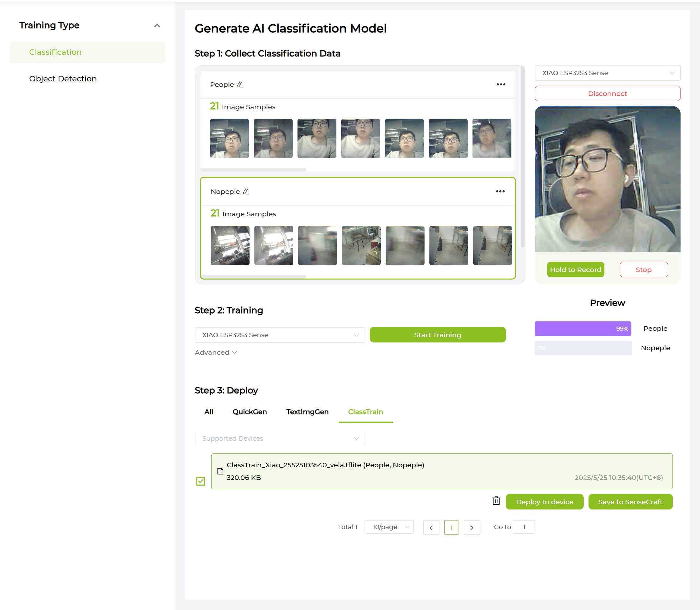Go to the next page arrow
700x610 pixels.
pos(472,527)
